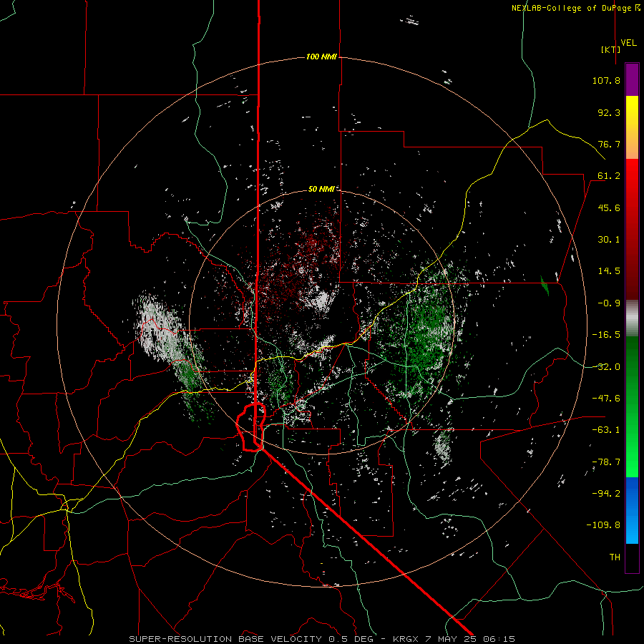Click the gray near-zero segment of color bar
The image size is (644, 644).
coord(632,318)
